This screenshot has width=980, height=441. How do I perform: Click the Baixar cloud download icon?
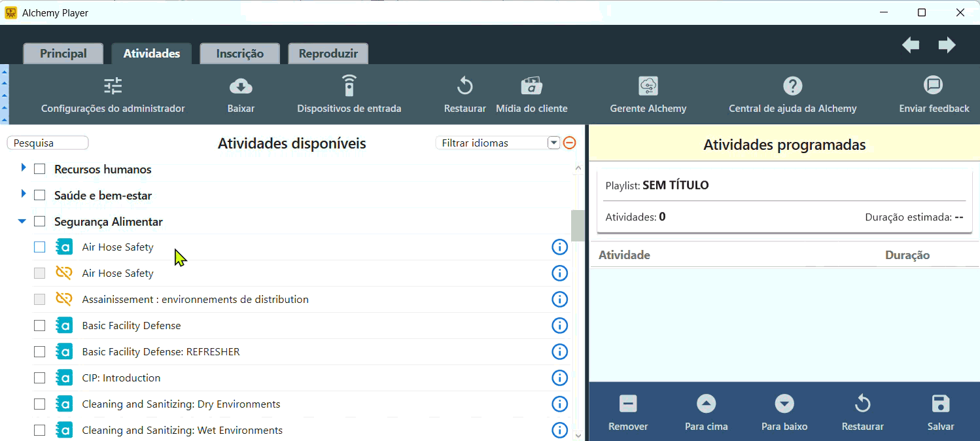[x=241, y=86]
